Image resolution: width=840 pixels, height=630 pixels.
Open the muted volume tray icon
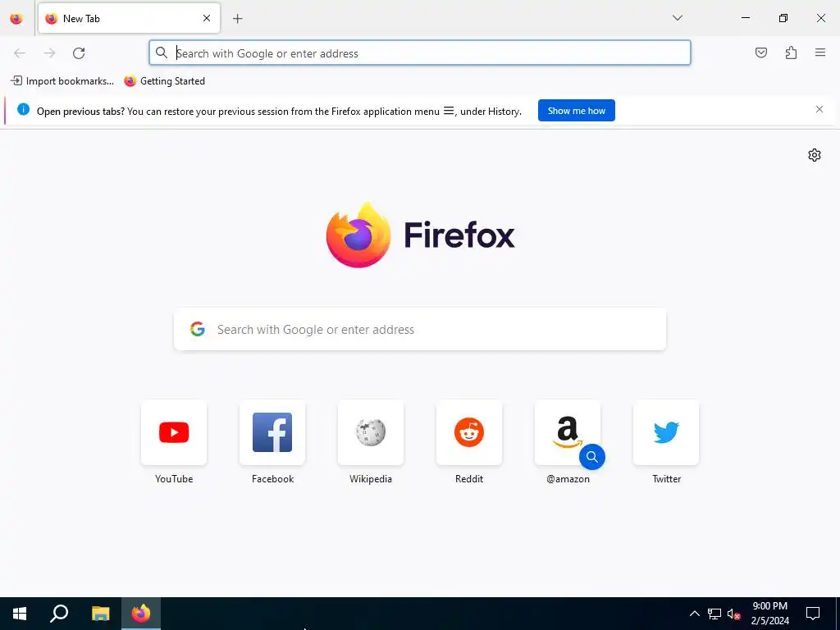(733, 614)
